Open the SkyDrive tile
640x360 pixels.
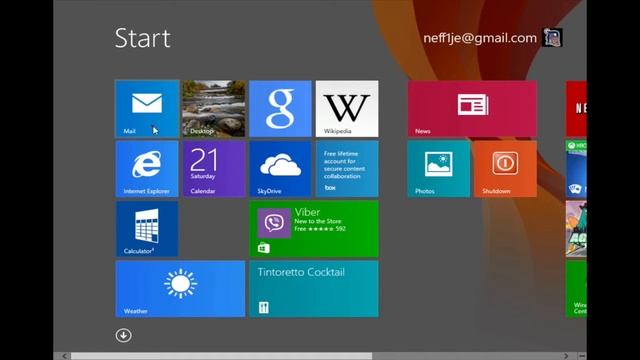[280, 169]
